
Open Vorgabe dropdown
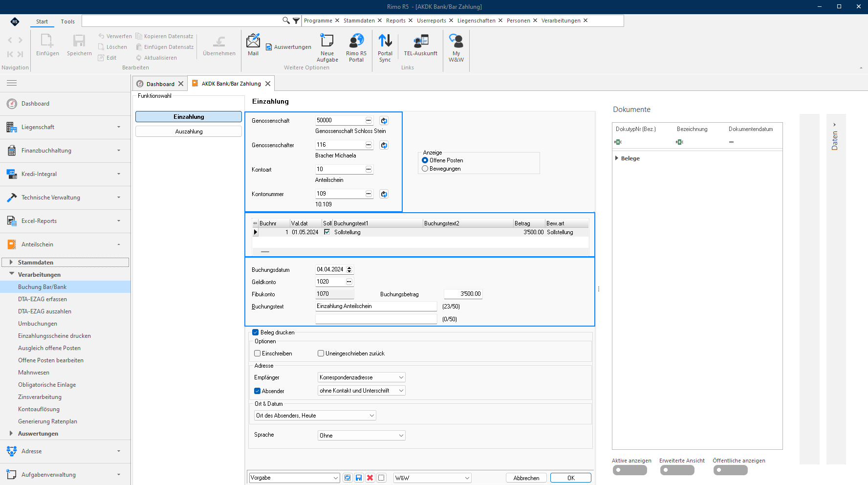[x=294, y=478]
